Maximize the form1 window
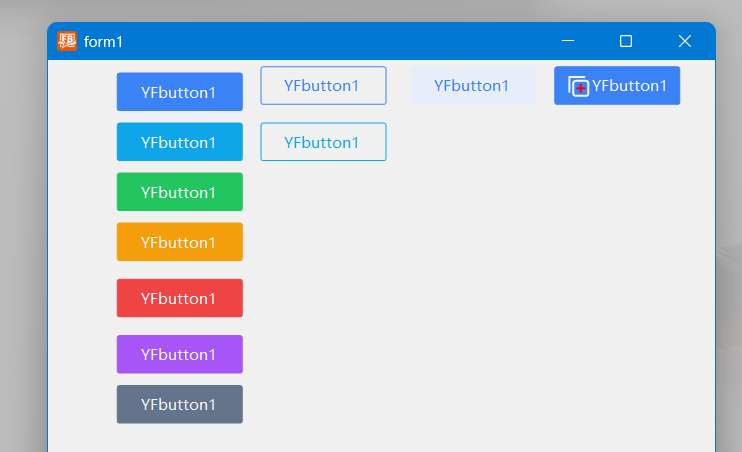Image resolution: width=742 pixels, height=452 pixels. pyautogui.click(x=626, y=41)
